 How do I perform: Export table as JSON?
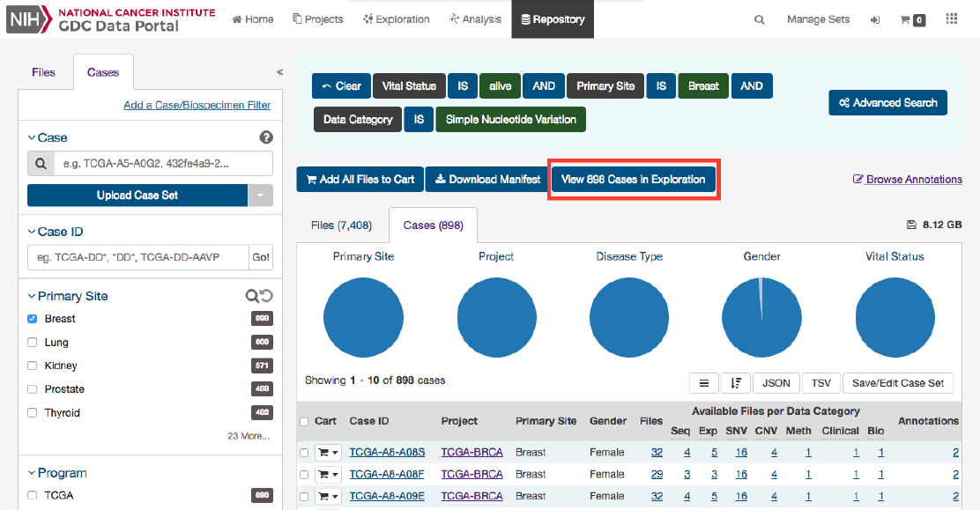776,383
